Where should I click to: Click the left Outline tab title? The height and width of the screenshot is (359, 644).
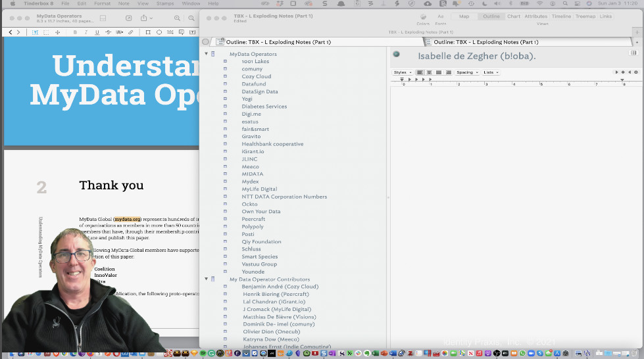point(278,42)
